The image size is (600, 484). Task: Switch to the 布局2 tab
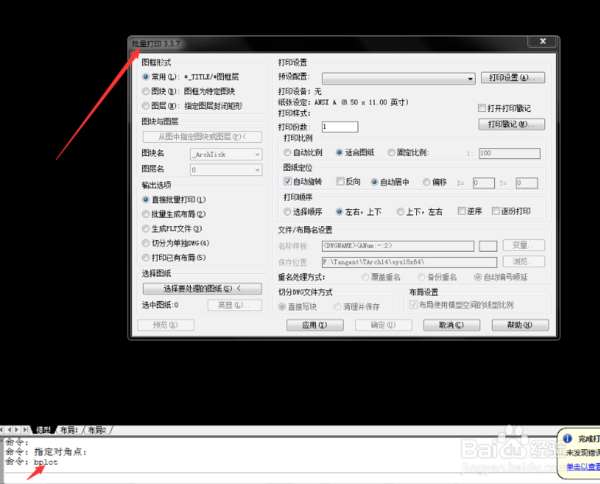(x=97, y=430)
